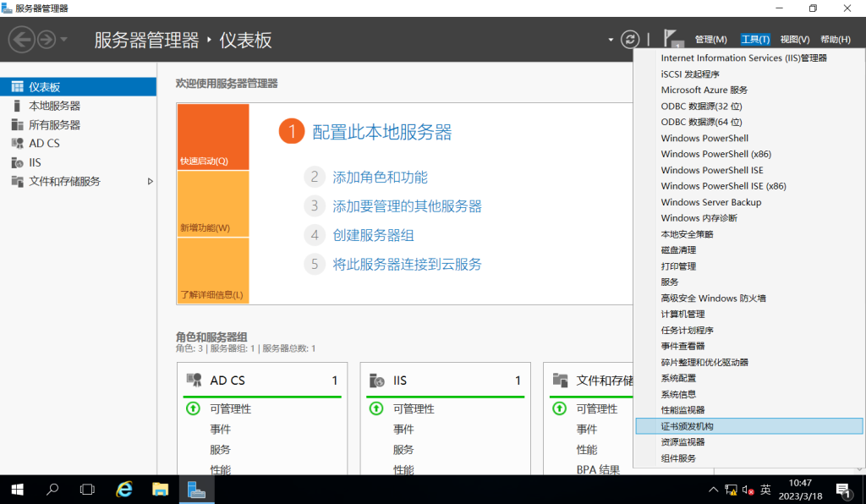This screenshot has width=866, height=504.
Task: Launch Internet Explorer from taskbar
Action: (124, 490)
